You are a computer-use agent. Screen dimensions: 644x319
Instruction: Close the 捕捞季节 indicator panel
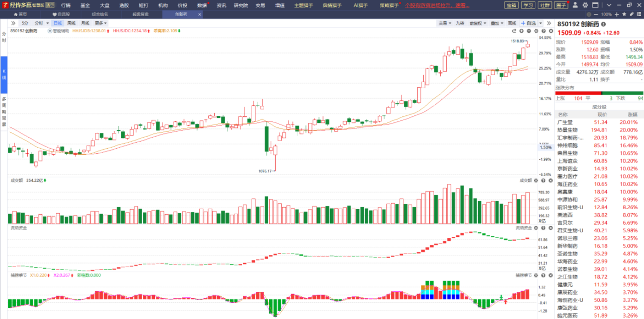[550, 275]
